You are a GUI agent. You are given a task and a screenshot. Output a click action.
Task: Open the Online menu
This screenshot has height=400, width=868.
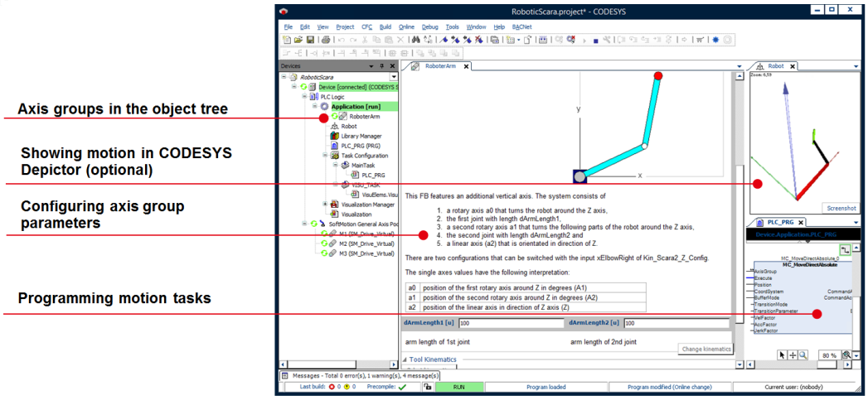click(406, 27)
